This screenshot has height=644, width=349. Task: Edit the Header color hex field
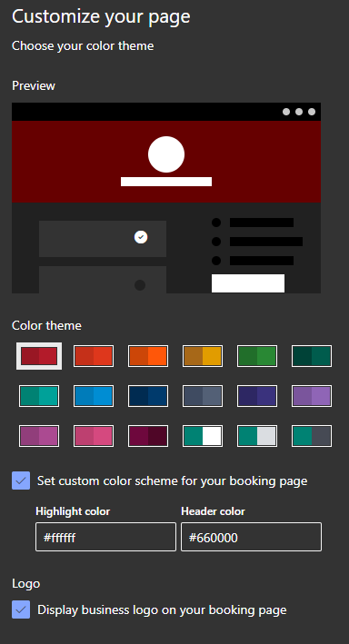[251, 537]
